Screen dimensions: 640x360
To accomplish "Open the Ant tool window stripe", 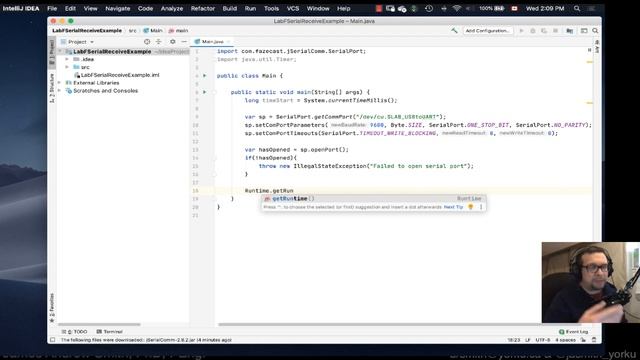I will [x=597, y=47].
